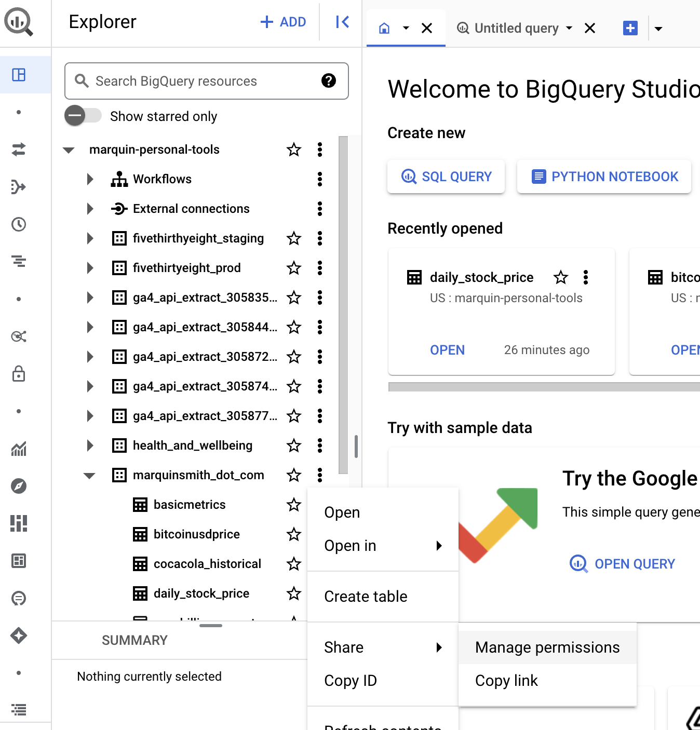700x730 pixels.
Task: Expand the health_and_wellbeing dataset
Action: pyautogui.click(x=90, y=445)
